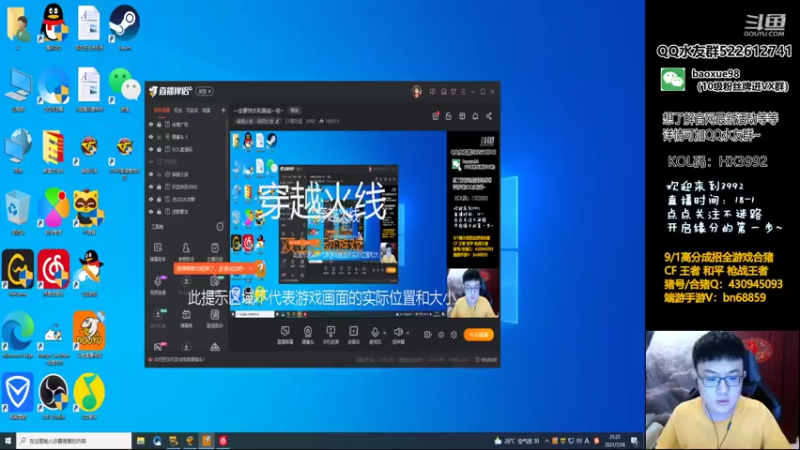This screenshot has width=800, height=450.
Task: Open the hamburger menu in title bar
Action: coord(463,92)
